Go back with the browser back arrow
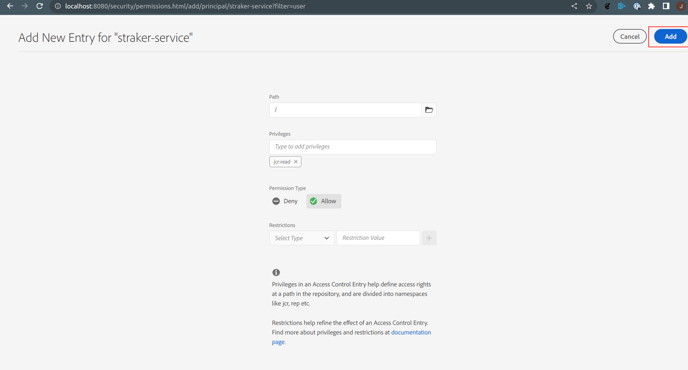Screen dimensions: 688x370 pos(10,6)
